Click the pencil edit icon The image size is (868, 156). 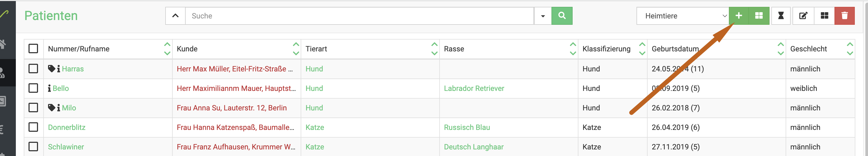[x=803, y=16]
